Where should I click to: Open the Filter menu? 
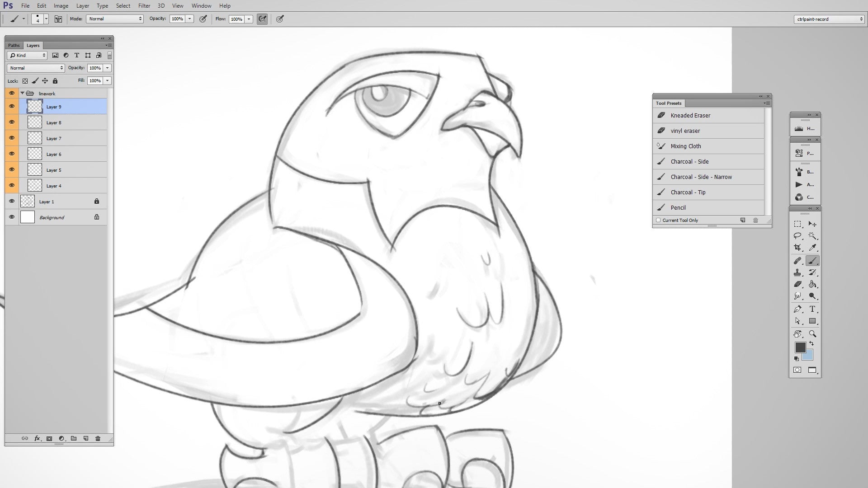click(144, 5)
